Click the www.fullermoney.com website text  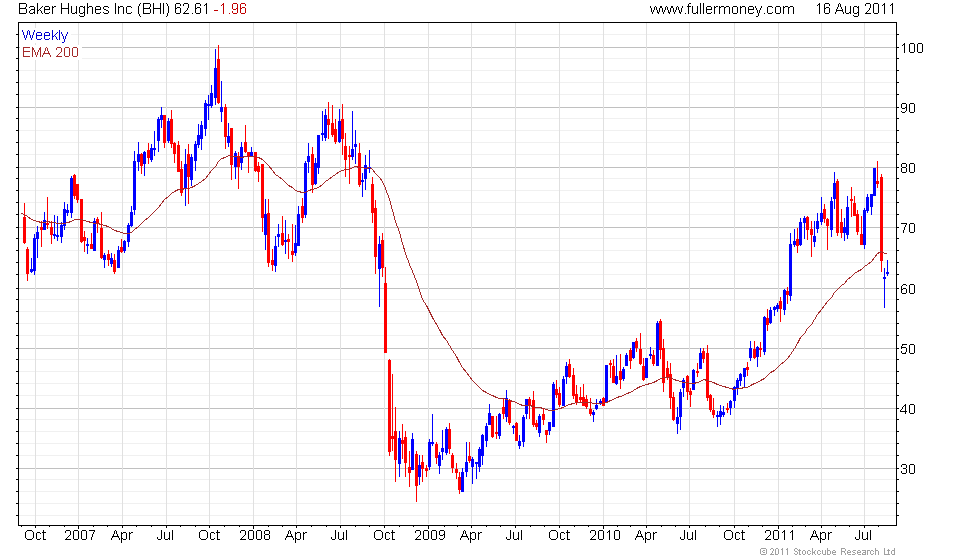point(722,9)
